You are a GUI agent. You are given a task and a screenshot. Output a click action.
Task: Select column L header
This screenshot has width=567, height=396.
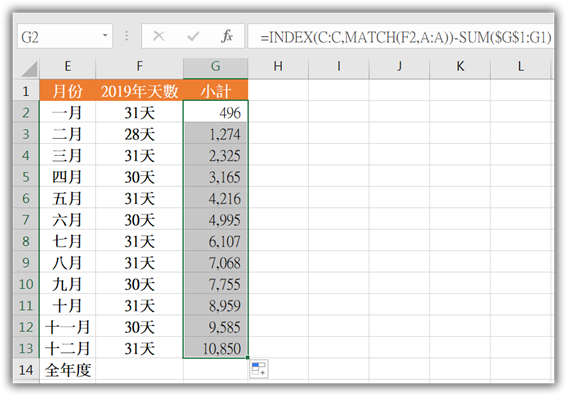coord(521,67)
